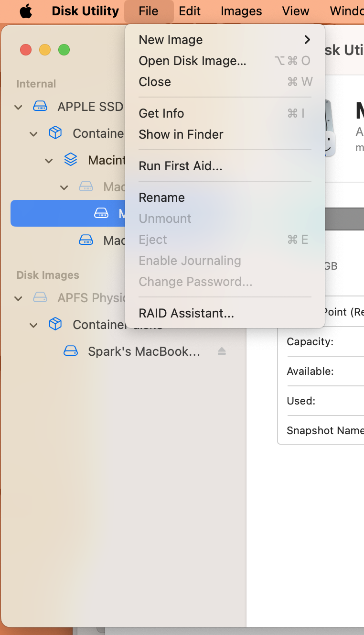
Task: Click the Available: label in info table
Action: (x=310, y=371)
